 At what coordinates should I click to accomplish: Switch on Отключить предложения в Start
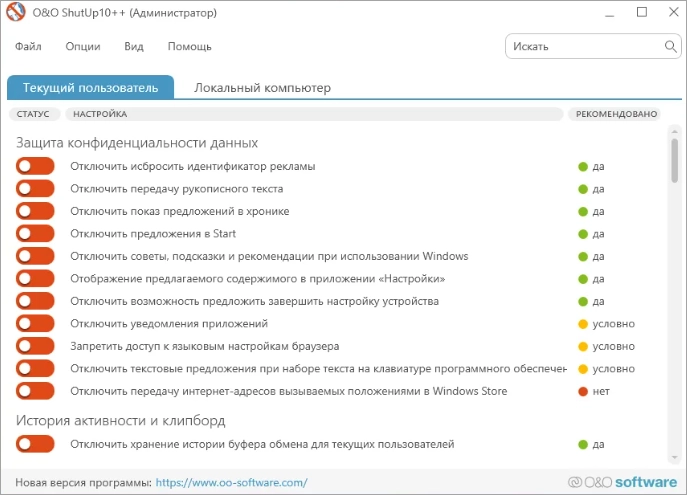[x=35, y=233]
